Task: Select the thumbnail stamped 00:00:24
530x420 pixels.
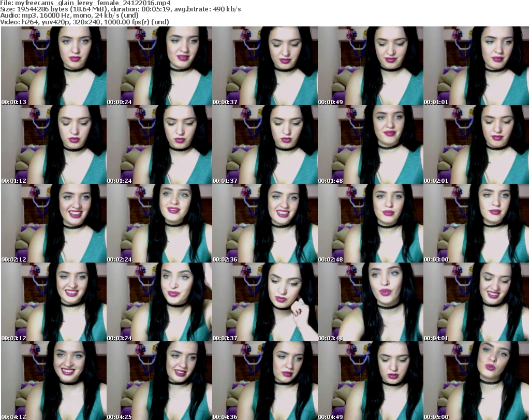Action: tap(159, 66)
